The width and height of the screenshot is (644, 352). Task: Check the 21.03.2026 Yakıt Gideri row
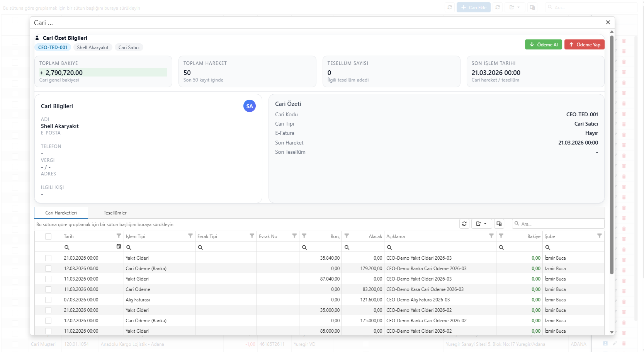tap(48, 258)
